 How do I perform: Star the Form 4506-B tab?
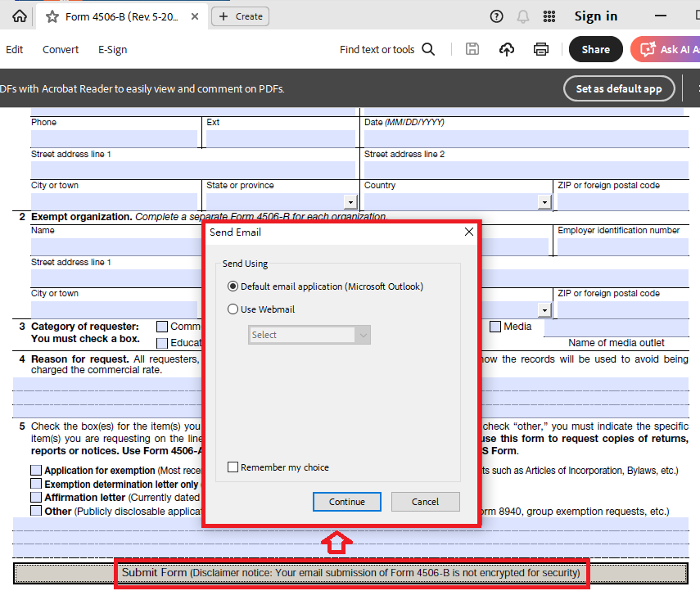click(52, 17)
